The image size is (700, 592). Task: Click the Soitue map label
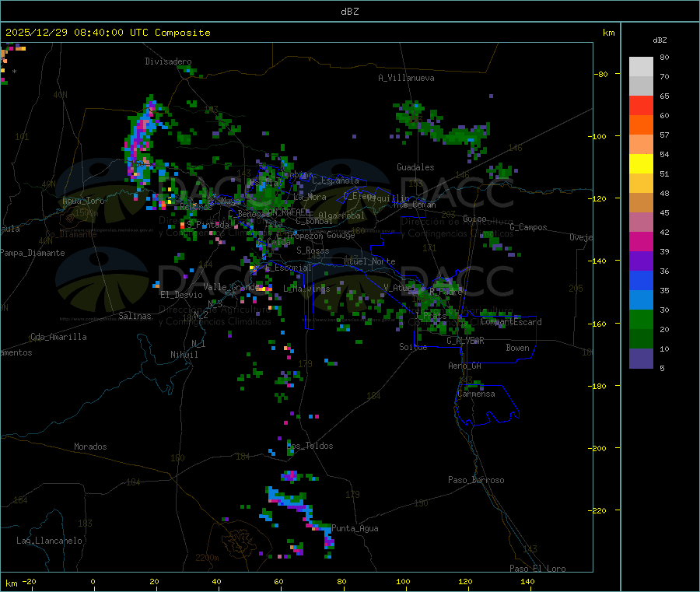[x=414, y=347]
